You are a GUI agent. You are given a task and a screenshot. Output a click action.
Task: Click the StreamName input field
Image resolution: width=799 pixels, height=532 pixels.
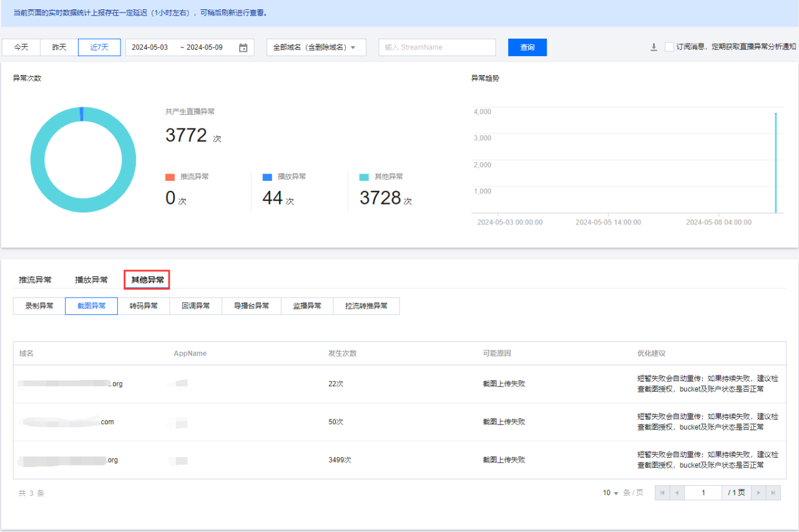(437, 47)
